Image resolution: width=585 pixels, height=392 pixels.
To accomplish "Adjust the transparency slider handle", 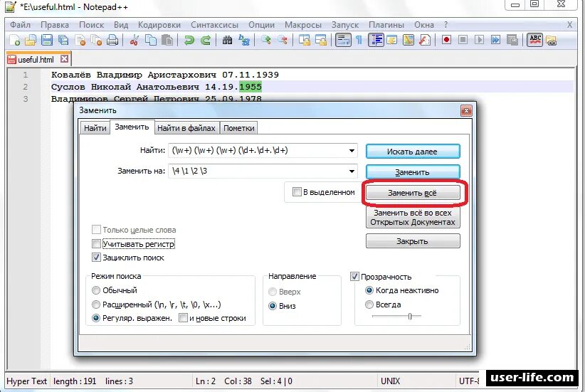I will point(410,317).
